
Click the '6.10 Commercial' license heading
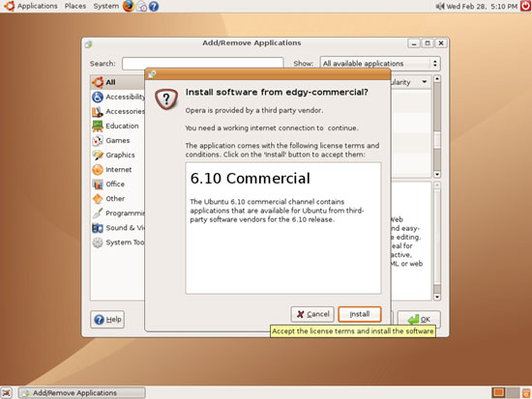point(251,179)
